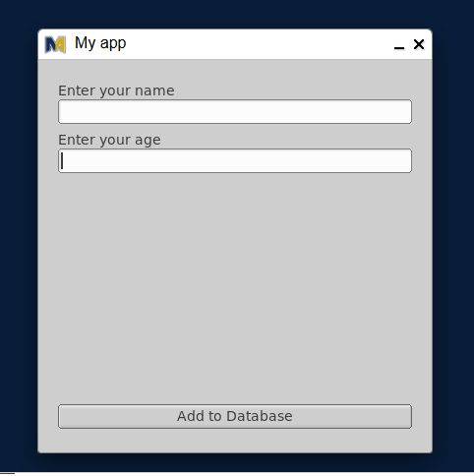Click the empty title bar area
Image resolution: width=474 pixels, height=476 pixels.
(259, 44)
